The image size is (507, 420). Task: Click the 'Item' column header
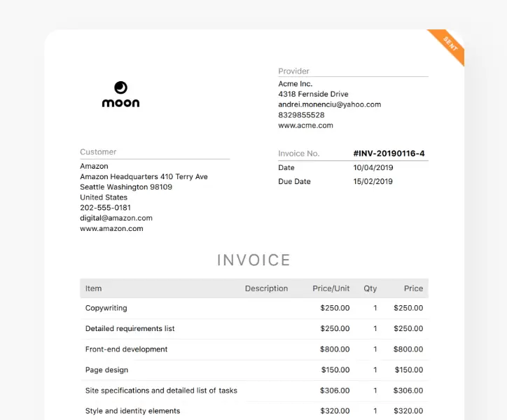(93, 288)
